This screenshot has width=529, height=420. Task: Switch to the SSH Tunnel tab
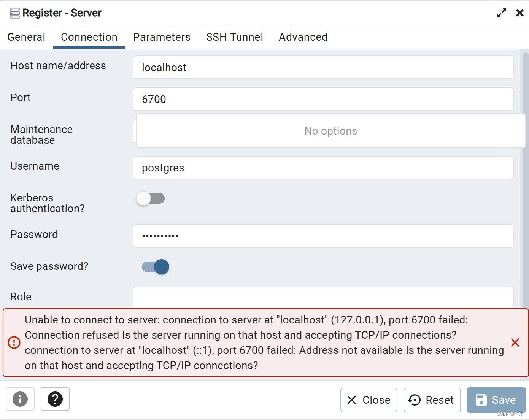[234, 37]
